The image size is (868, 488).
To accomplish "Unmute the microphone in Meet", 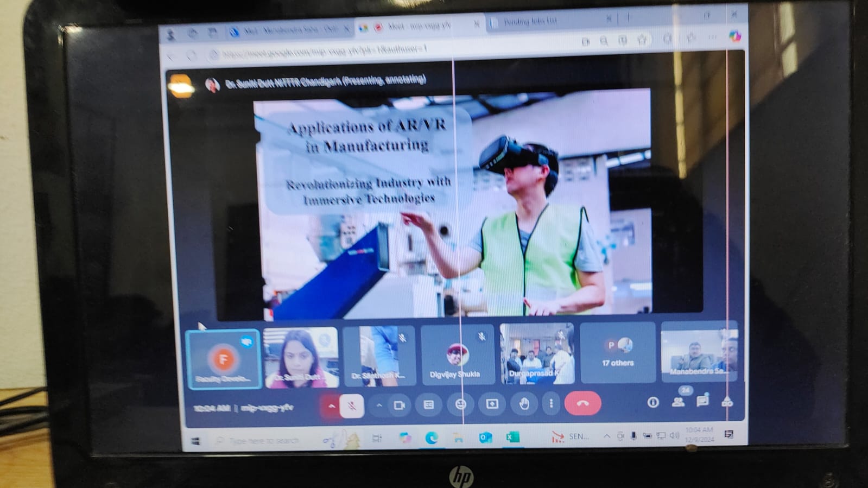I will coord(352,405).
